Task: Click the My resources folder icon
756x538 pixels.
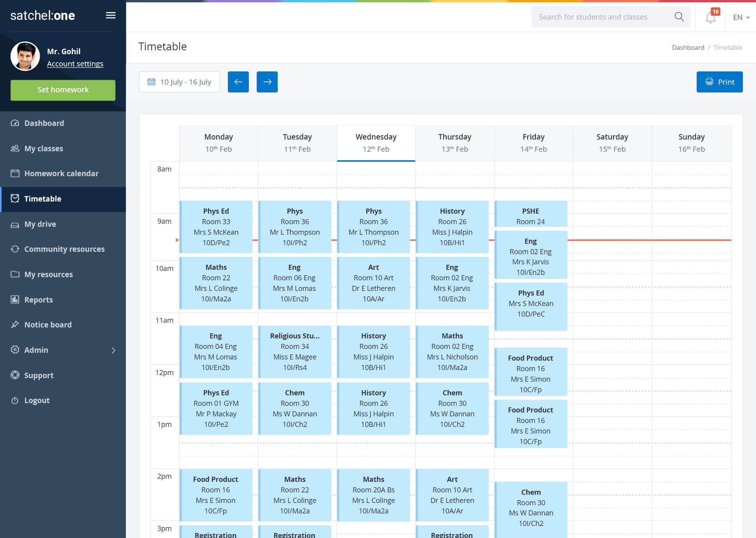Action: [15, 274]
